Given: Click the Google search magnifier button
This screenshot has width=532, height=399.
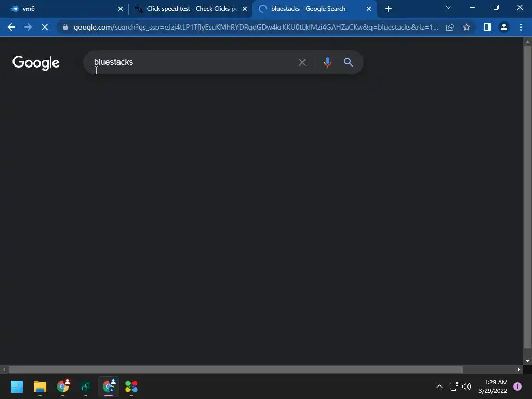Looking at the screenshot, I should tap(349, 62).
